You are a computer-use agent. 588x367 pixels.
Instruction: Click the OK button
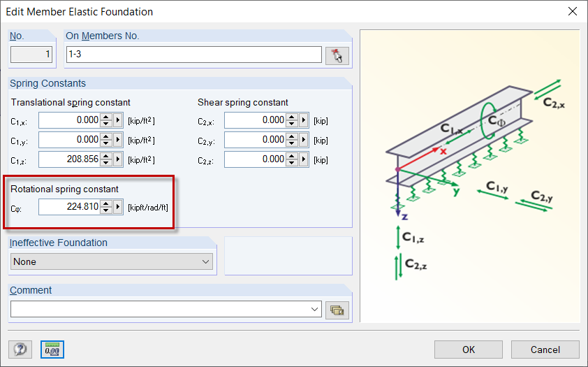click(469, 350)
